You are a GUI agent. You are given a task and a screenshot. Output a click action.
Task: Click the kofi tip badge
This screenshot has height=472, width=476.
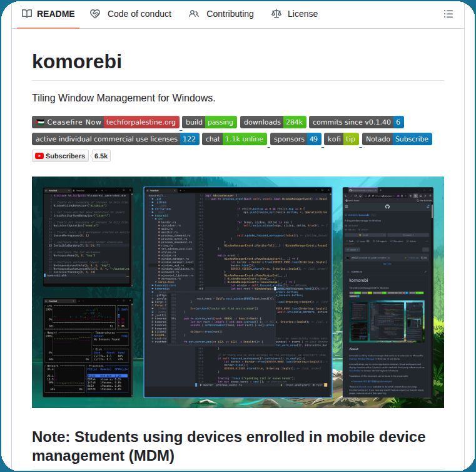pyautogui.click(x=342, y=139)
